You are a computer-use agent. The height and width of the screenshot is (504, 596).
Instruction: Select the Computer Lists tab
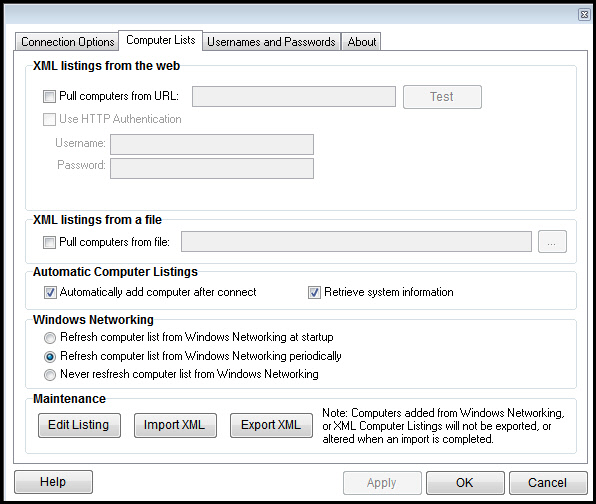[x=160, y=40]
